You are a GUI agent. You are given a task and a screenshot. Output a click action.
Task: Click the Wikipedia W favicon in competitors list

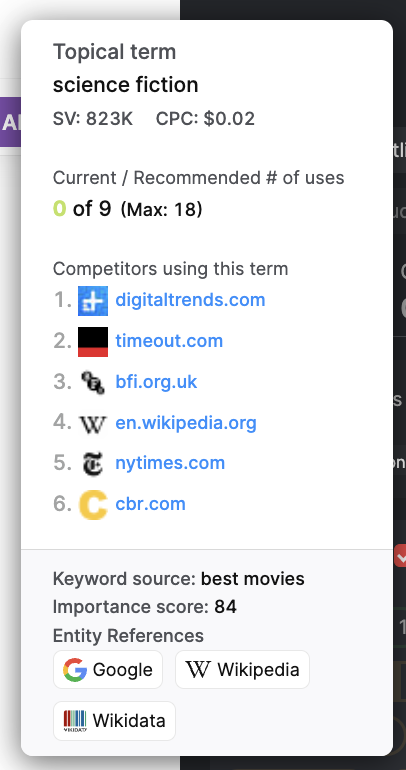(x=93, y=423)
